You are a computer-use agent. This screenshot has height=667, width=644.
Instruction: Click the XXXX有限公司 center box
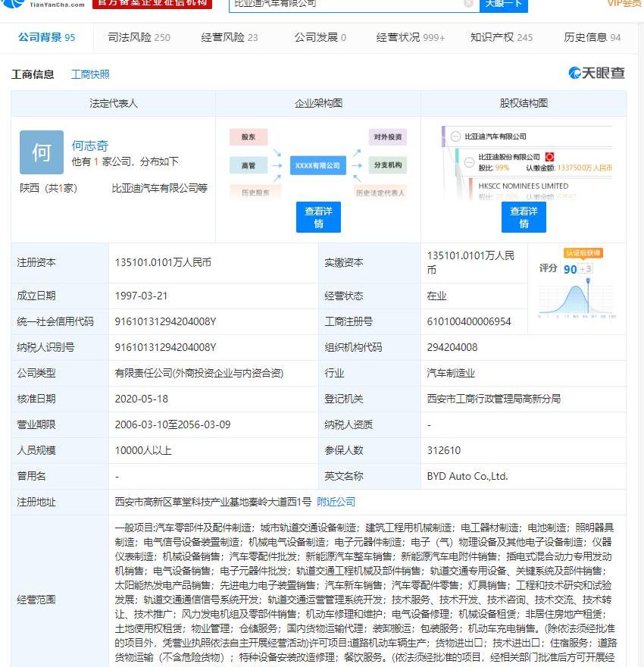tap(318, 165)
